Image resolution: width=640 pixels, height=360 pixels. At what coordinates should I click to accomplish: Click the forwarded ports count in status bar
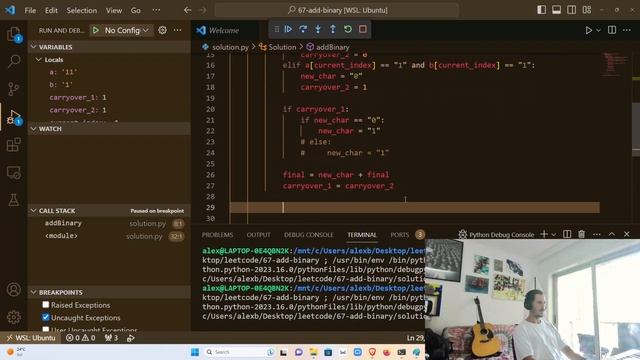click(x=111, y=338)
